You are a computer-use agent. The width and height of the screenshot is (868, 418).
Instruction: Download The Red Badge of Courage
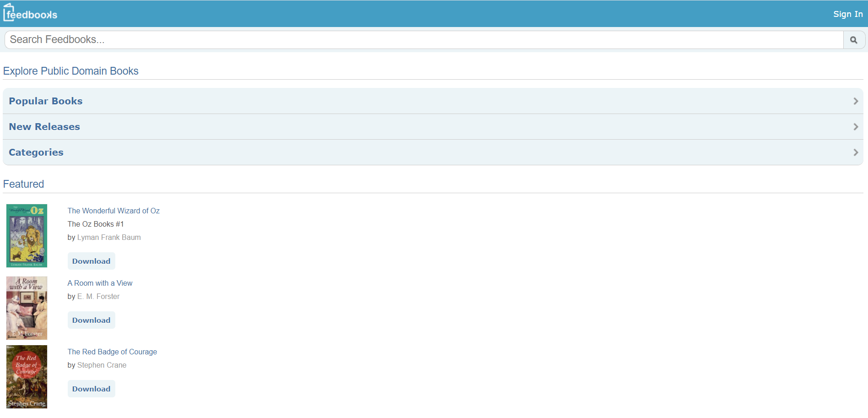(91, 389)
